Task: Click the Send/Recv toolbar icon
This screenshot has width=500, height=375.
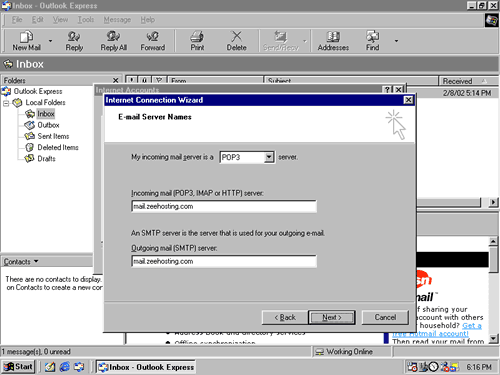Action: point(281,41)
